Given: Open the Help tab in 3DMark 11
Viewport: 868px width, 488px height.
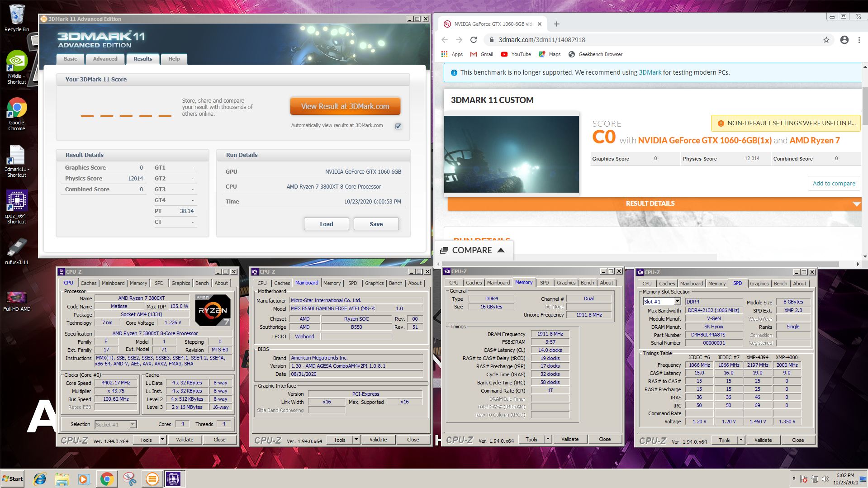Looking at the screenshot, I should (174, 59).
